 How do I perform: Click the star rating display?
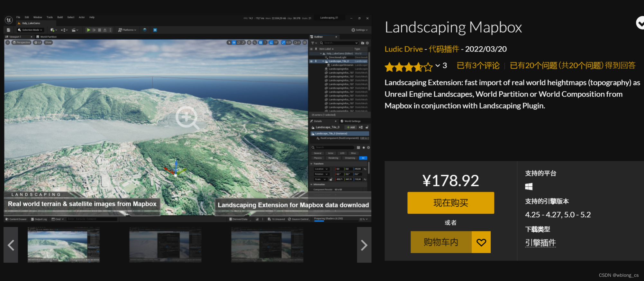(409, 67)
